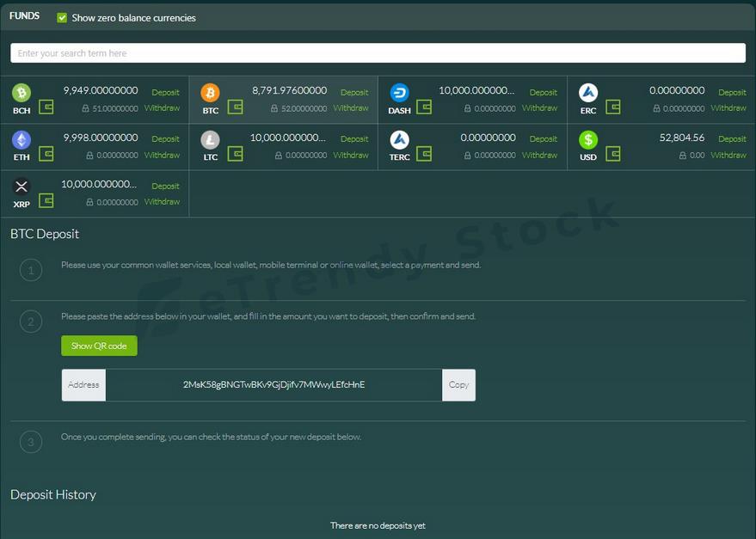
Task: Select the ERC token icon
Action: coord(588,93)
